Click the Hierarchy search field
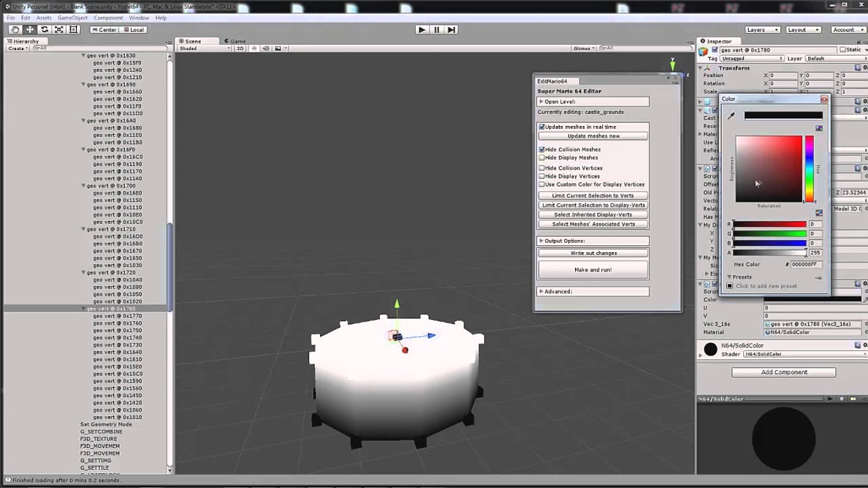The image size is (868, 488). pyautogui.click(x=100, y=48)
